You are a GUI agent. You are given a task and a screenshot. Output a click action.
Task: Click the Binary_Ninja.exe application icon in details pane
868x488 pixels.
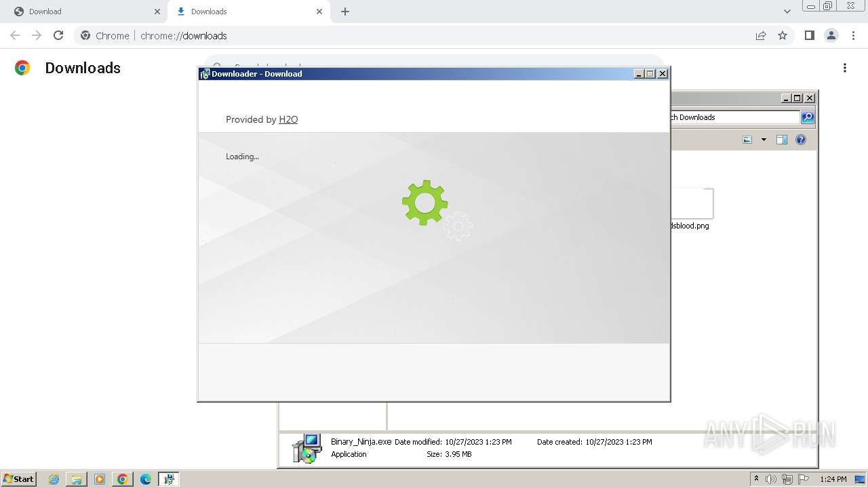click(x=307, y=448)
